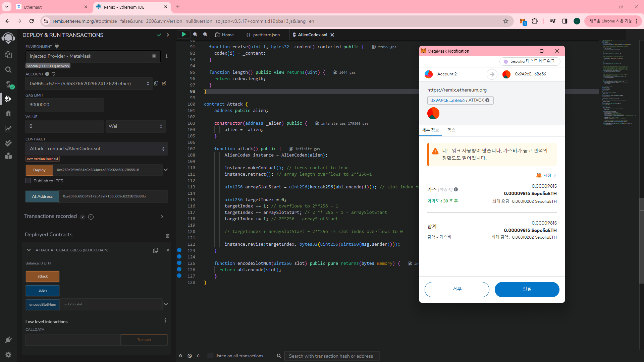Expand the Transactions recorded section
Viewport: 644px width, 362px height.
(162, 217)
